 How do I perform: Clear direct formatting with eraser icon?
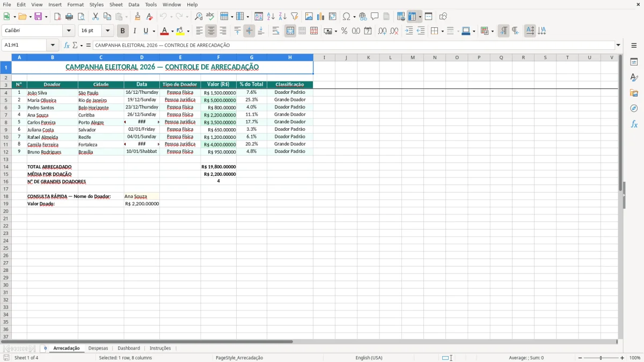149,17
